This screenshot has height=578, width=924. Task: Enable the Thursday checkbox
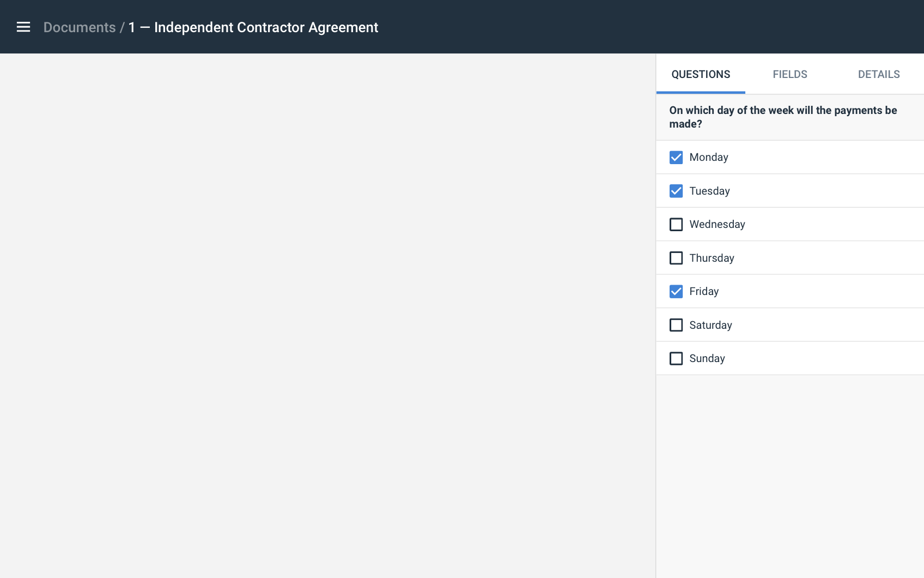tap(676, 258)
